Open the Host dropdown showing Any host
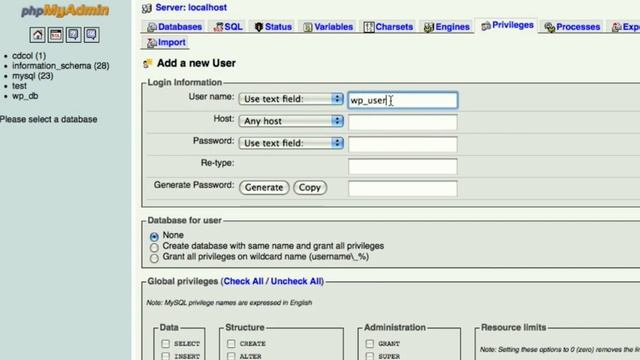The width and height of the screenshot is (640, 360). click(291, 121)
